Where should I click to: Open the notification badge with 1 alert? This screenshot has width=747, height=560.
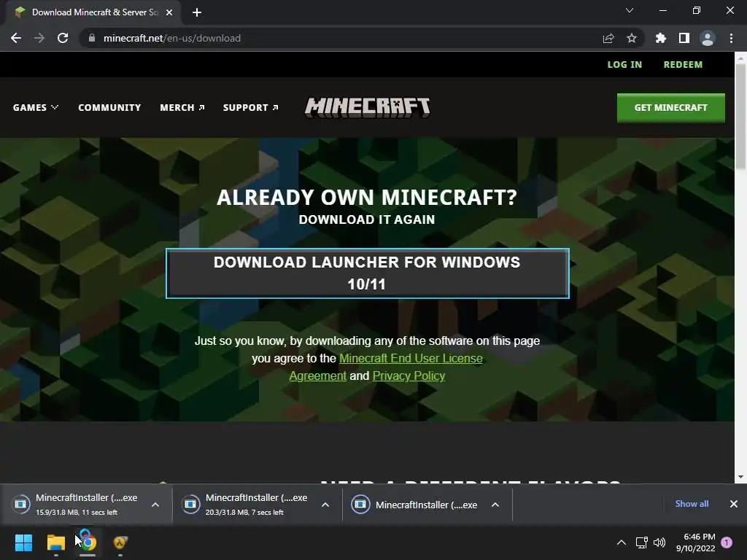coord(727,542)
